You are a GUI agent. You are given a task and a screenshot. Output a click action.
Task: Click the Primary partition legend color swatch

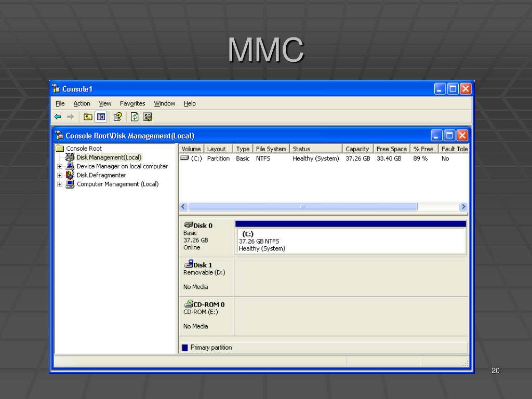(x=185, y=348)
